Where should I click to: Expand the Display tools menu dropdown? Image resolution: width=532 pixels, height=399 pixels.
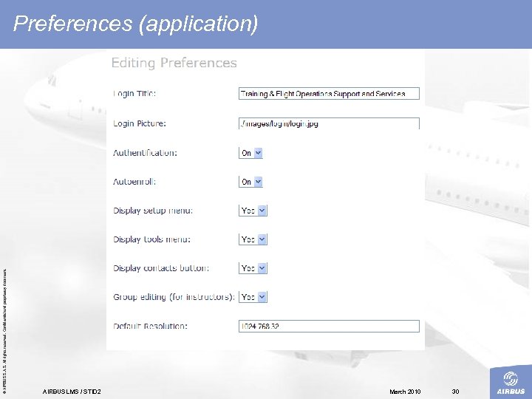pos(253,239)
